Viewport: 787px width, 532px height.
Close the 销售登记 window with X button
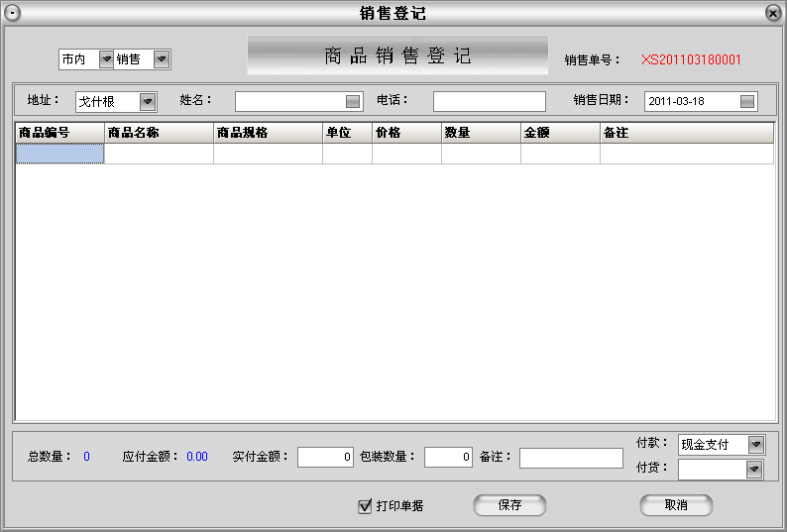coord(773,13)
